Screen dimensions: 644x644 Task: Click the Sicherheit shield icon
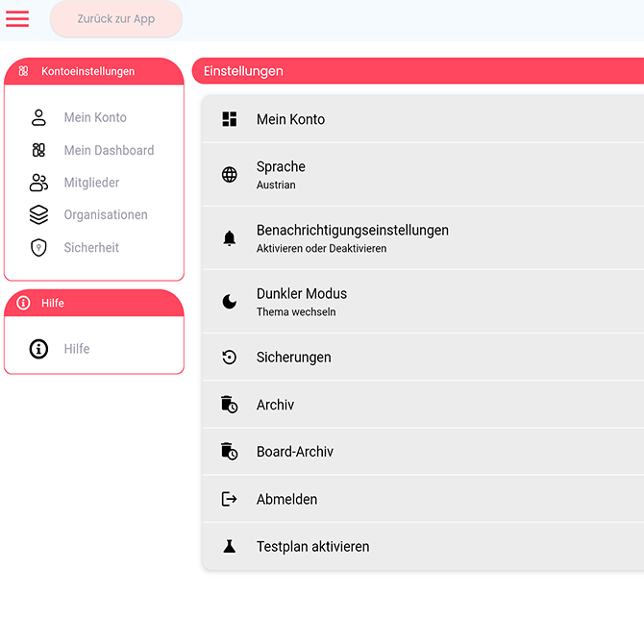click(x=38, y=247)
